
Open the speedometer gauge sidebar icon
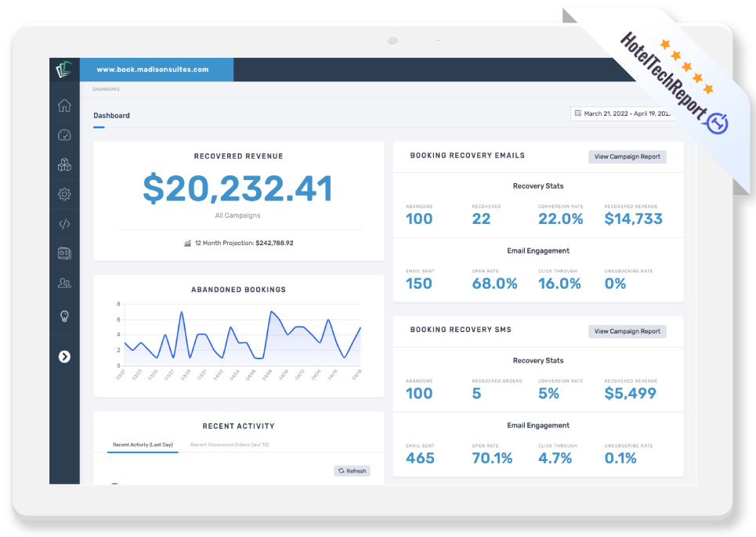64,135
